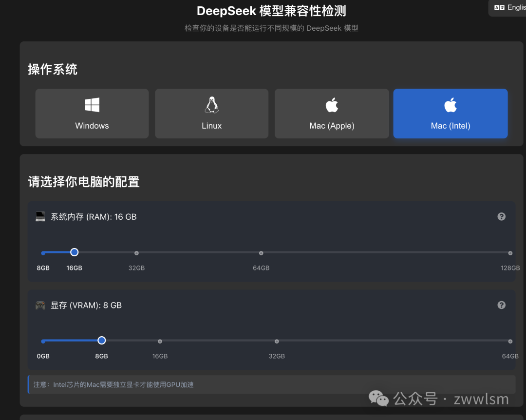Click the 64GB label under VRAM slider
526x420 pixels.
point(510,356)
